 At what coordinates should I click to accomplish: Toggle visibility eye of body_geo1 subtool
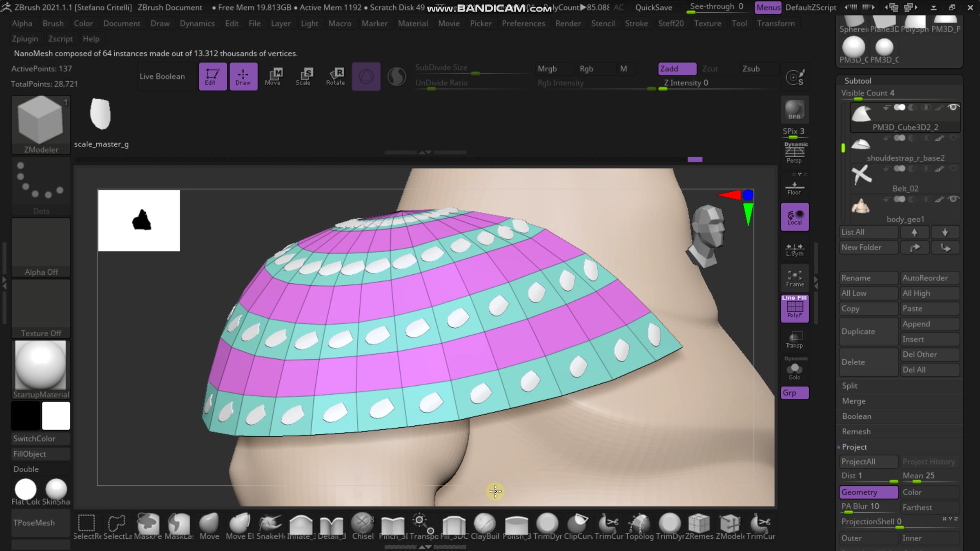953,199
